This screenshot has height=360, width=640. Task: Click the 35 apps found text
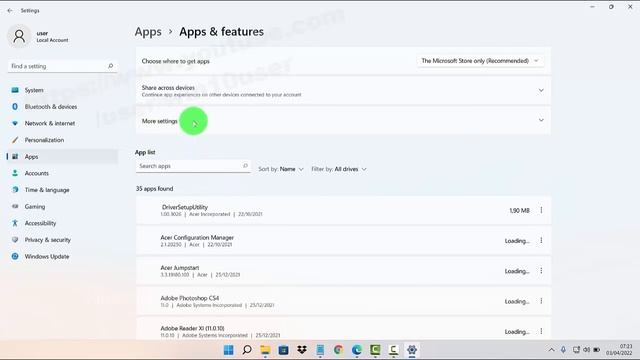tap(155, 189)
